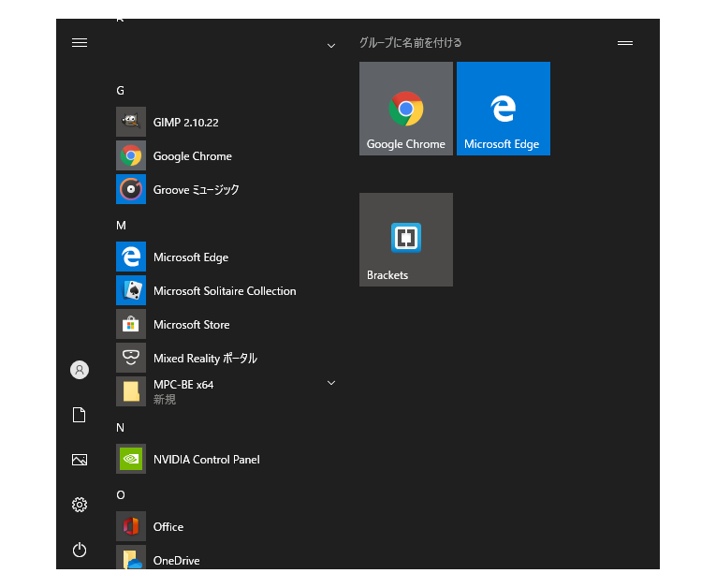Launch Google Chrome from the list label
The height and width of the screenshot is (588, 716).
click(193, 156)
